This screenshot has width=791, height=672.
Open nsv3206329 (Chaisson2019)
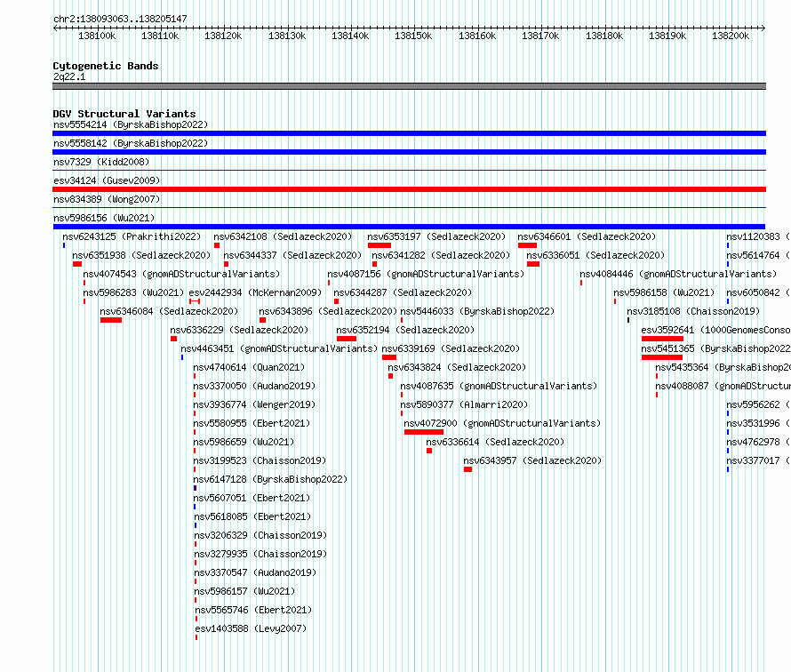pyautogui.click(x=260, y=535)
